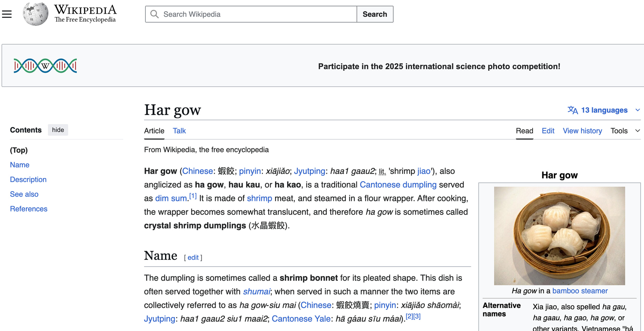
Task: Expand the 13 languages dropdown
Action: coord(604,110)
